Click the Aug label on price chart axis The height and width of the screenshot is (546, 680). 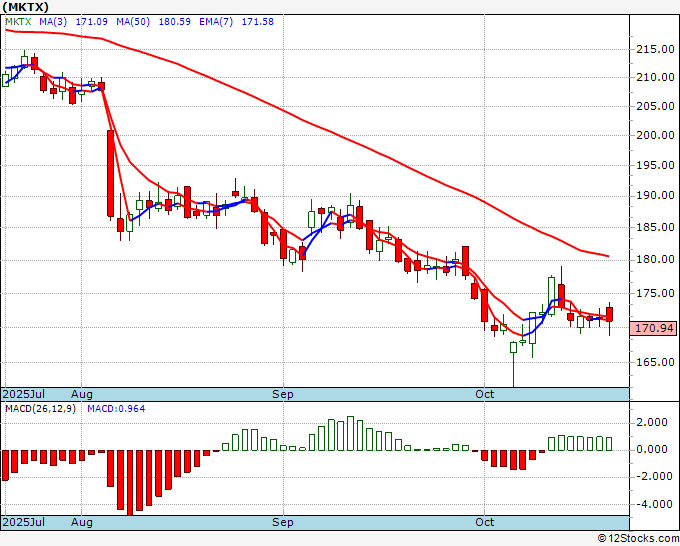tap(82, 394)
